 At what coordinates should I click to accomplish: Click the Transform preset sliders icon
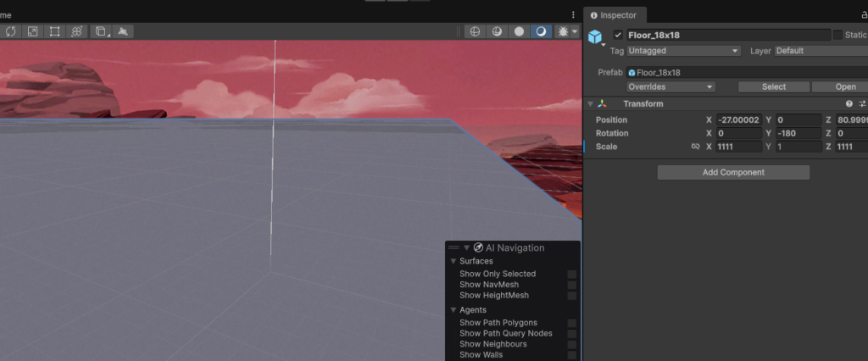click(x=862, y=103)
